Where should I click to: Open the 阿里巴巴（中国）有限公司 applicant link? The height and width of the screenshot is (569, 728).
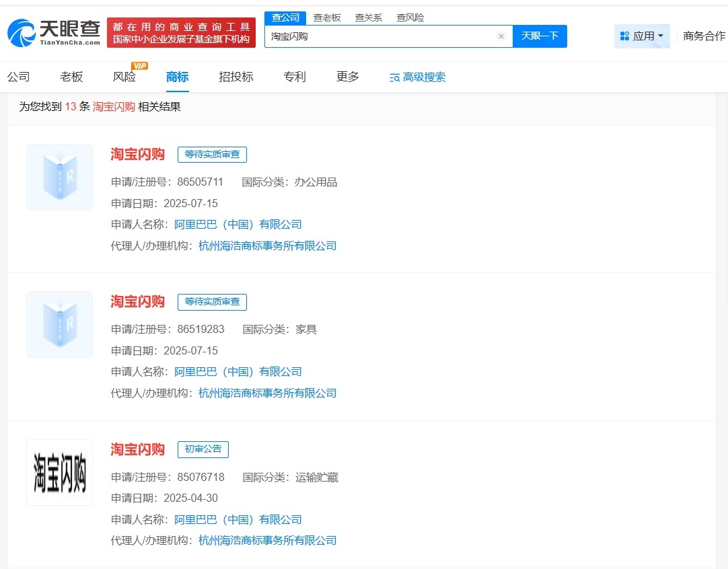point(239,224)
